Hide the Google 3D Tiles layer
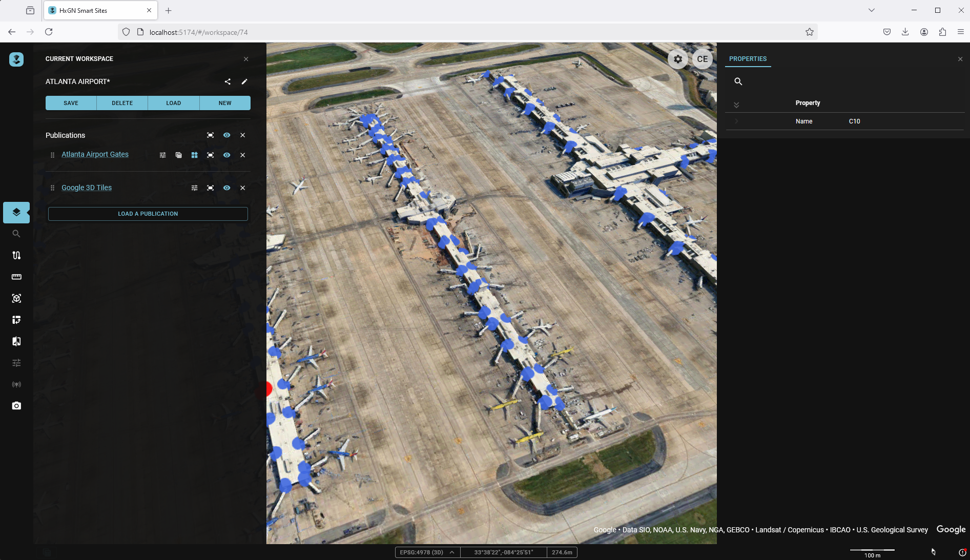This screenshot has height=560, width=970. click(x=226, y=188)
